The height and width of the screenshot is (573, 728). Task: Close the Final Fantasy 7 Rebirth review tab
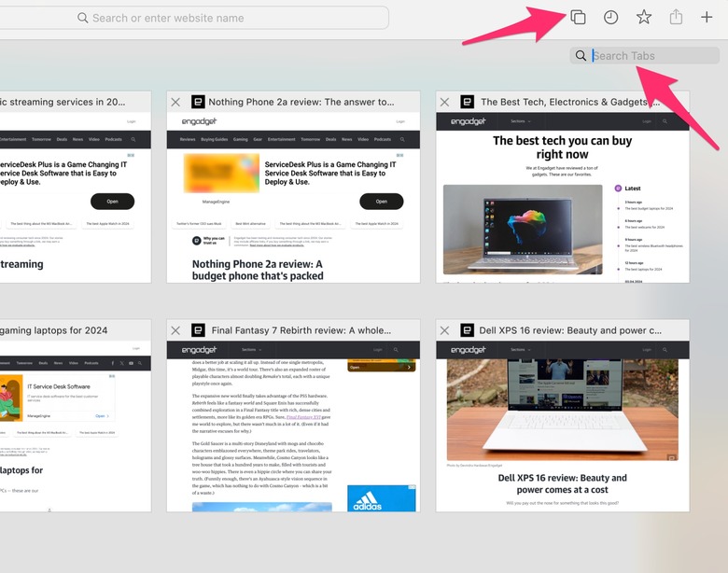175,330
